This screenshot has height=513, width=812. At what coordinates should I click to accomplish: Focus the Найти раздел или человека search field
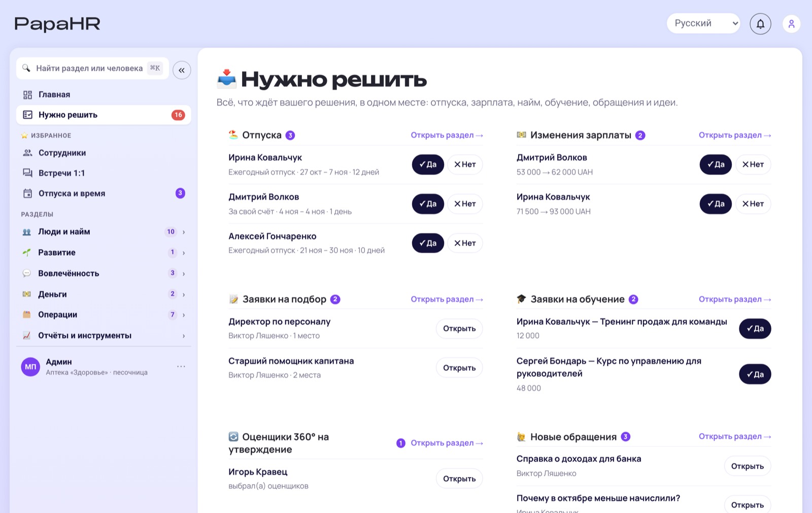coord(92,68)
